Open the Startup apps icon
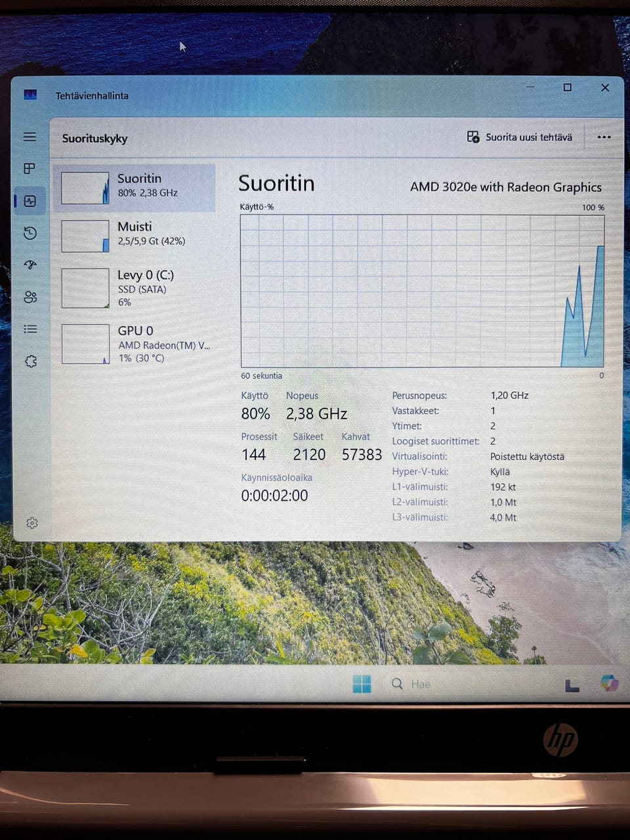630x840 pixels. [30, 264]
